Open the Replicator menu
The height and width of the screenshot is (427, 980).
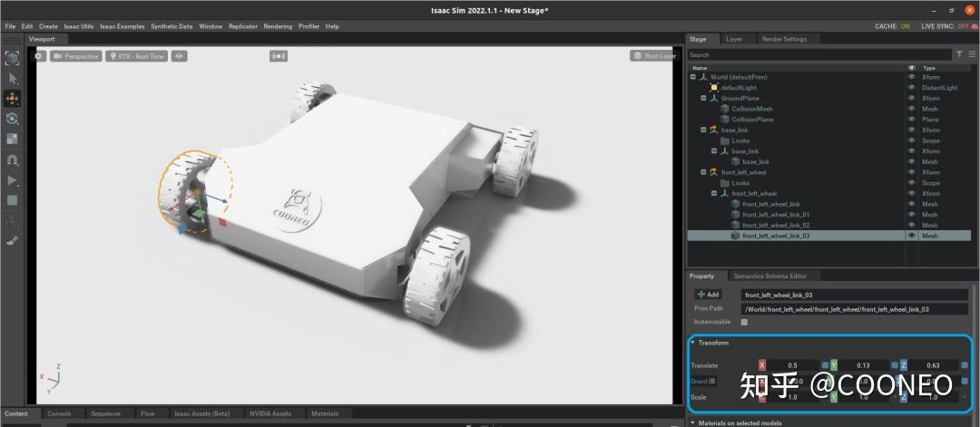(x=242, y=26)
